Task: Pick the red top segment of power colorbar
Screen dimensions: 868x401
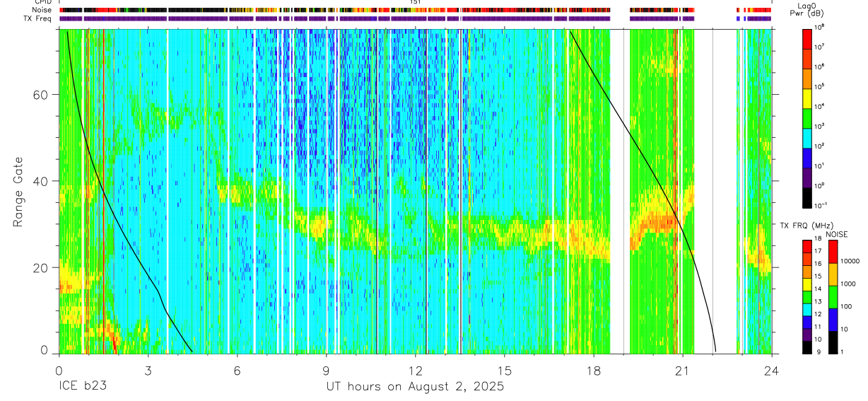Action: [807, 38]
